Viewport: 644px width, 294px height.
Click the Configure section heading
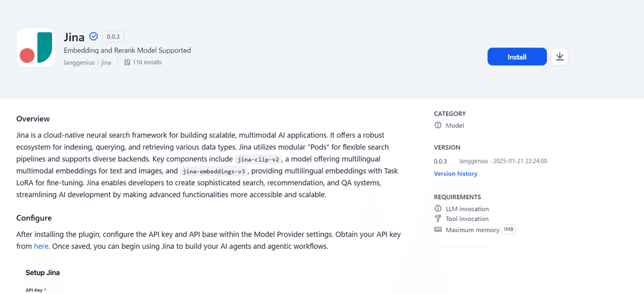coord(34,218)
